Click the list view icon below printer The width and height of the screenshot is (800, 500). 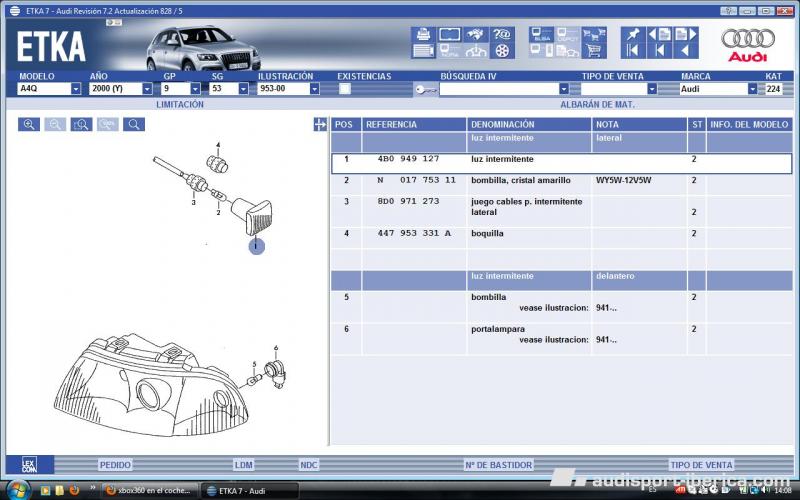click(423, 51)
